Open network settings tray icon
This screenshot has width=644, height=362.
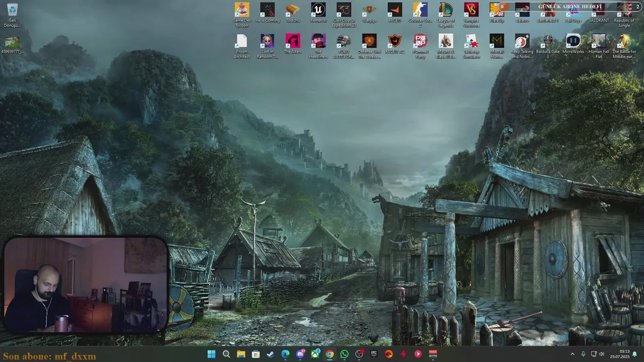tap(594, 354)
